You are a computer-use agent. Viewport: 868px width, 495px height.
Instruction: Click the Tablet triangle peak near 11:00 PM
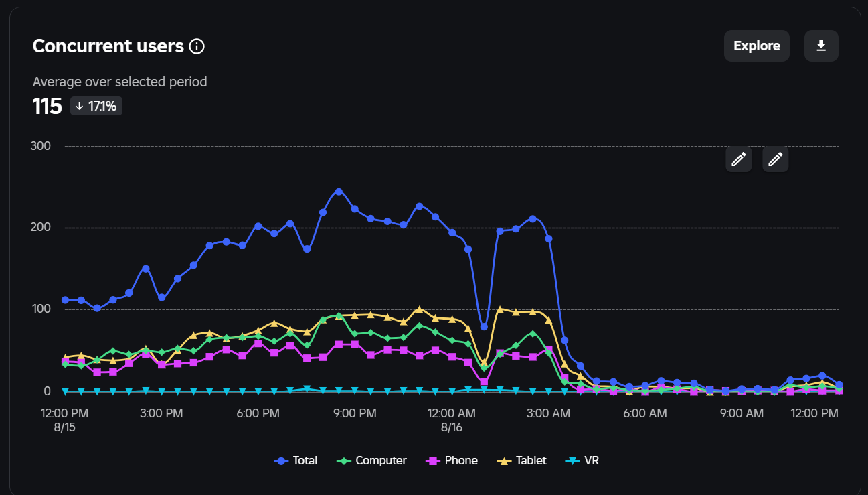420,309
